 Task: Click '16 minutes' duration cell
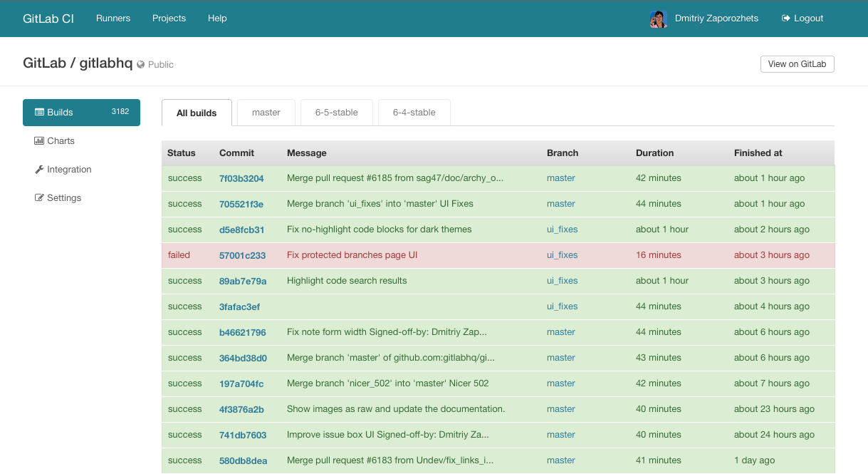coord(658,255)
